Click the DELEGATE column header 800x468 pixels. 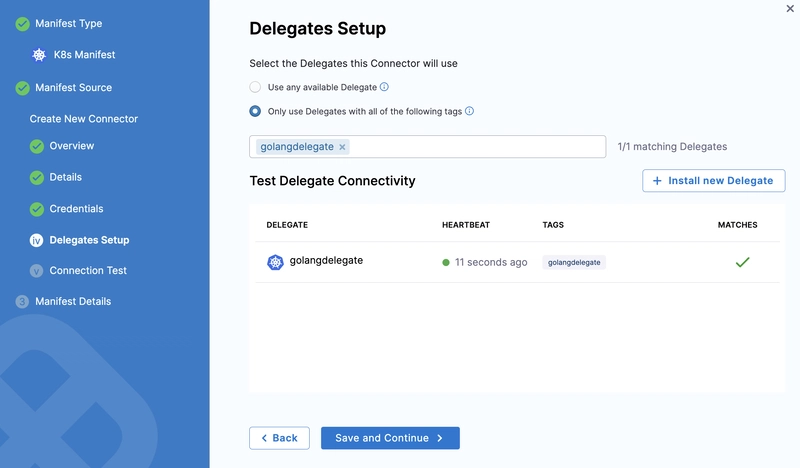click(x=287, y=225)
